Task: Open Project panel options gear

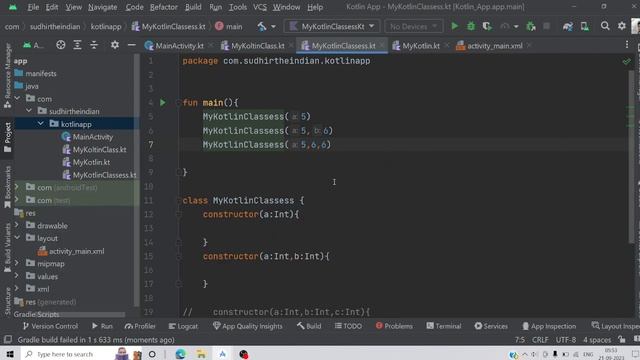Action: [115, 45]
